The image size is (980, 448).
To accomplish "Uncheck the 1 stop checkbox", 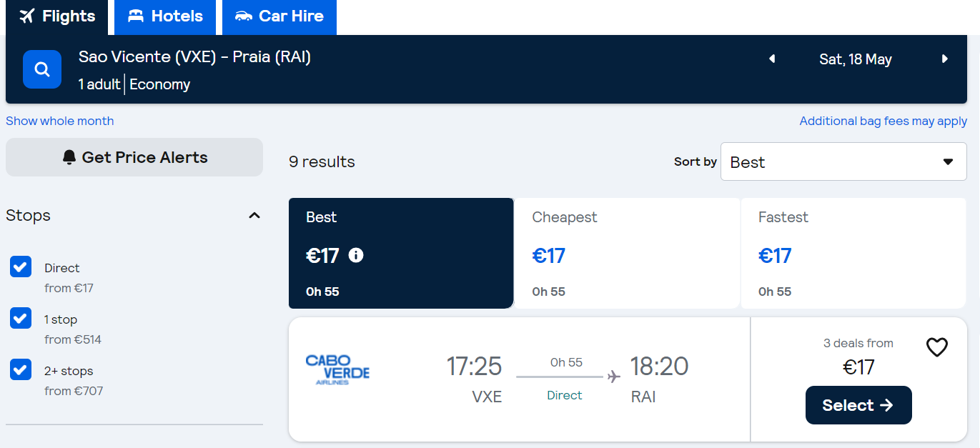I will click(21, 318).
